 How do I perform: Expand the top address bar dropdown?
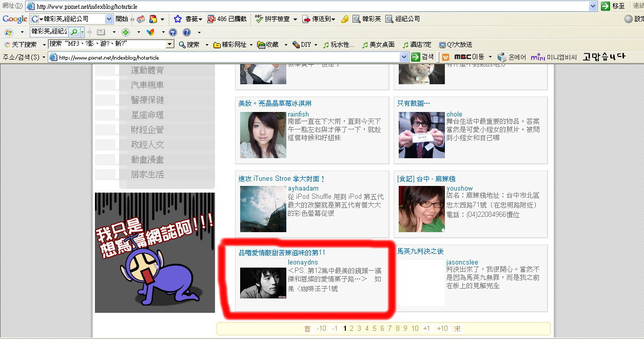593,6
